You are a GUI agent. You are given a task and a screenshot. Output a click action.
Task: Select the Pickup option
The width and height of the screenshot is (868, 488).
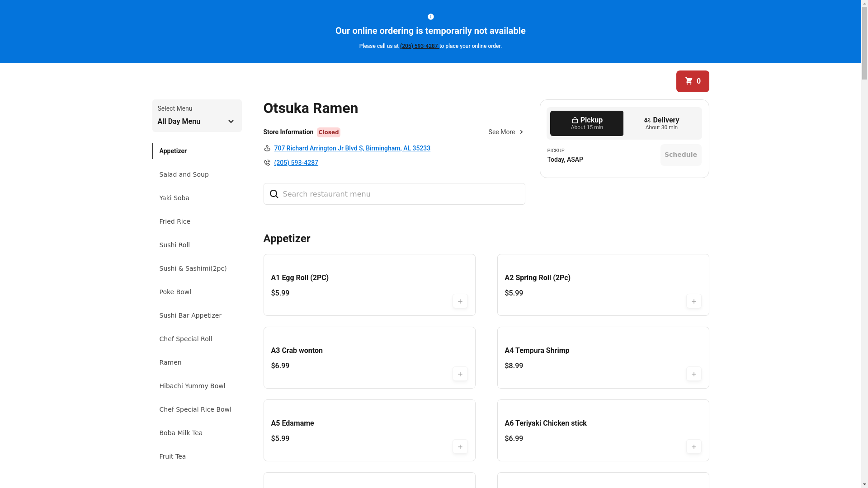pyautogui.click(x=587, y=123)
